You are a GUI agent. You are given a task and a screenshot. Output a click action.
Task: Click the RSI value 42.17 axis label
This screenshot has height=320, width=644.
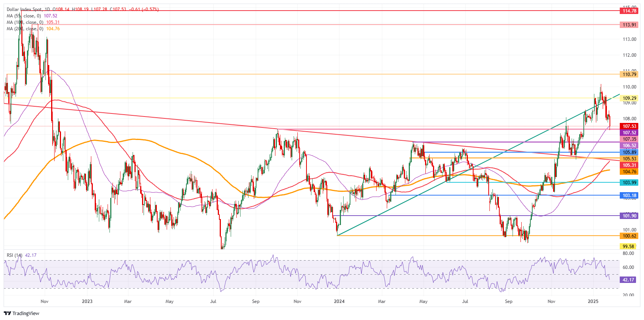coord(628,280)
